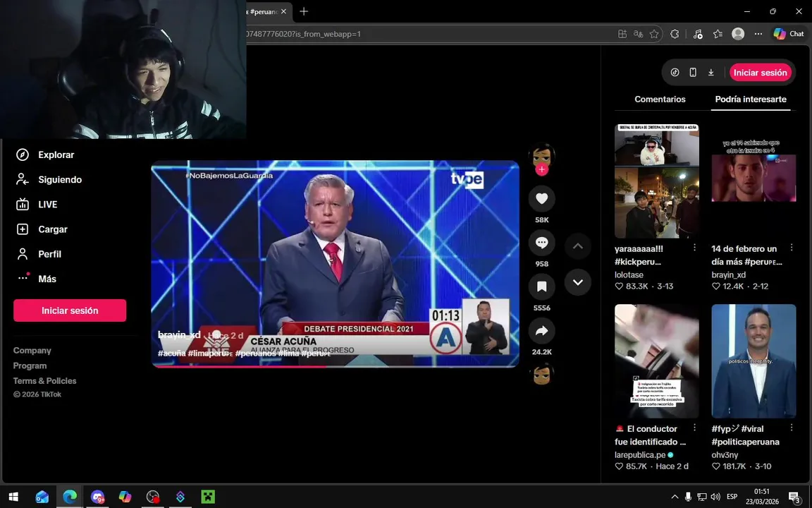Click the #acuña hashtag in caption
The image size is (812, 508).
(x=171, y=353)
